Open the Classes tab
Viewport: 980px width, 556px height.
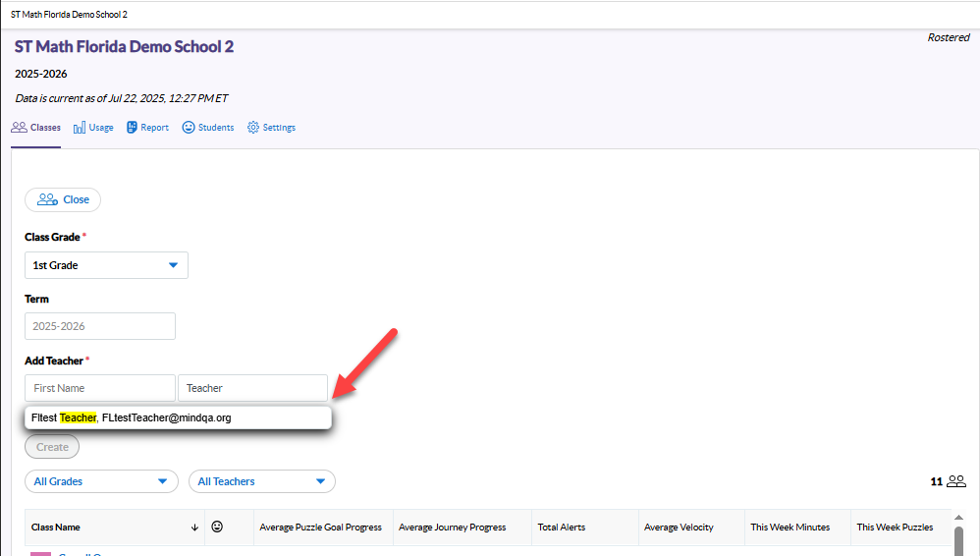[x=36, y=128]
